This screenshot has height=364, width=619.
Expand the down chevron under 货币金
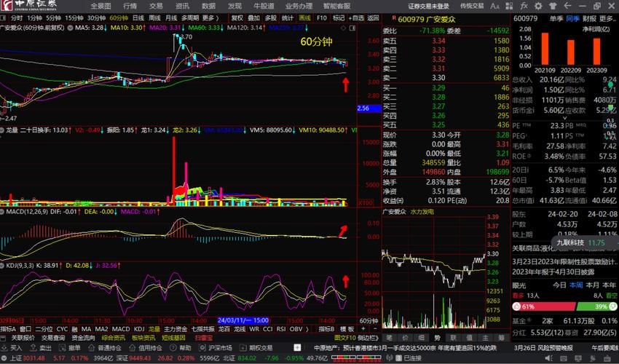(564, 118)
